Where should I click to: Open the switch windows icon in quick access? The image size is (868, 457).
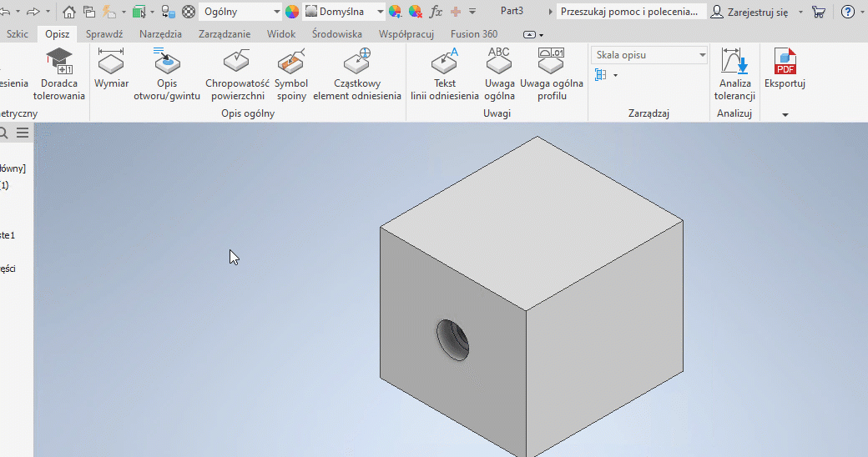[89, 11]
